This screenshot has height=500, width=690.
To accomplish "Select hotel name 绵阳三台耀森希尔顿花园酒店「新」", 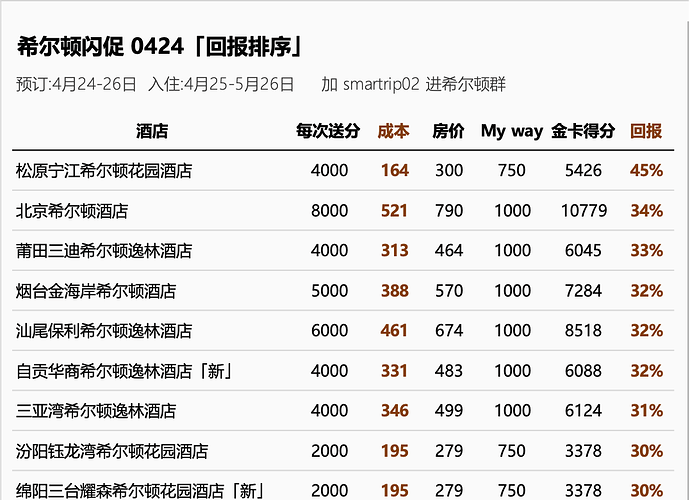I will point(140,491).
